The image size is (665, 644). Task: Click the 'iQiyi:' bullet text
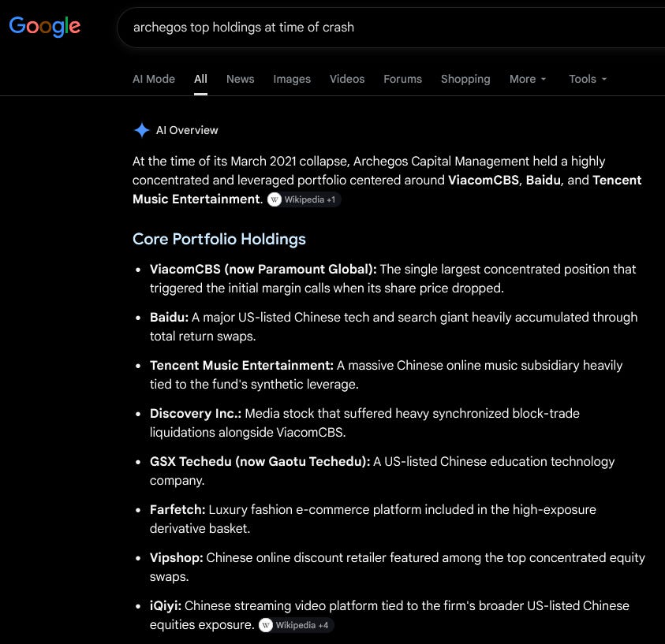[166, 605]
